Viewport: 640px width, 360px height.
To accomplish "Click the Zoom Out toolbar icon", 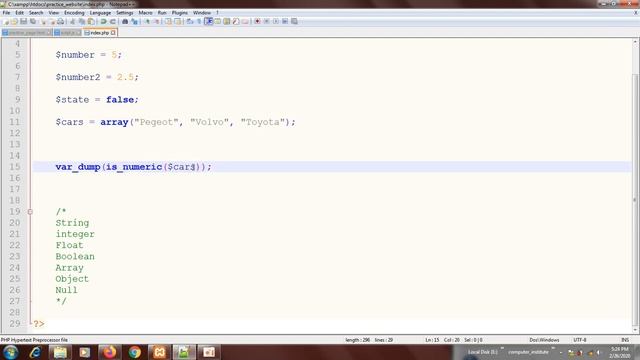I will coord(156,21).
